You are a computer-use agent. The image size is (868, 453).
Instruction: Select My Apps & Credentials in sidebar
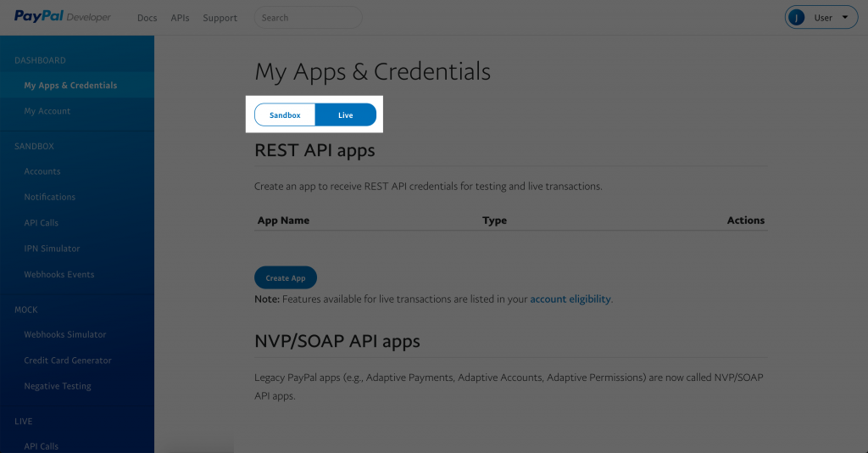pyautogui.click(x=70, y=86)
